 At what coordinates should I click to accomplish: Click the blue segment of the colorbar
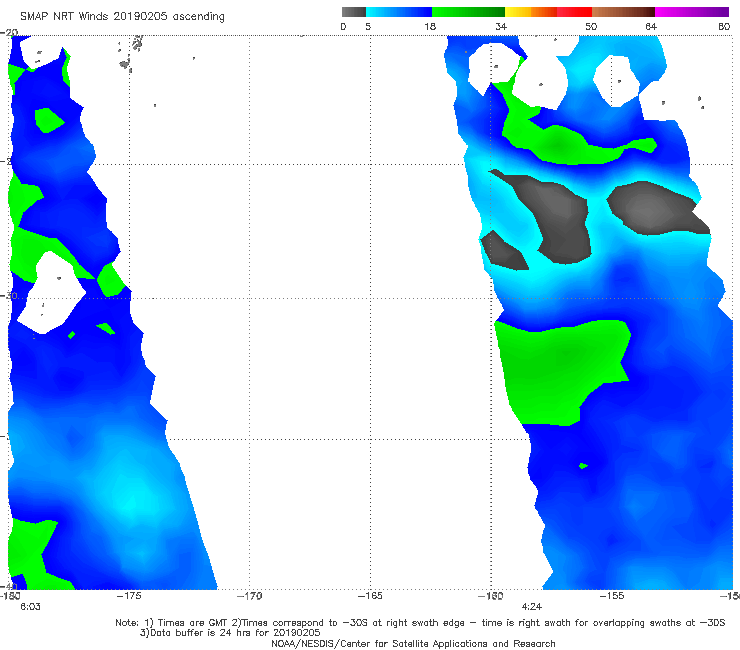[x=399, y=12]
